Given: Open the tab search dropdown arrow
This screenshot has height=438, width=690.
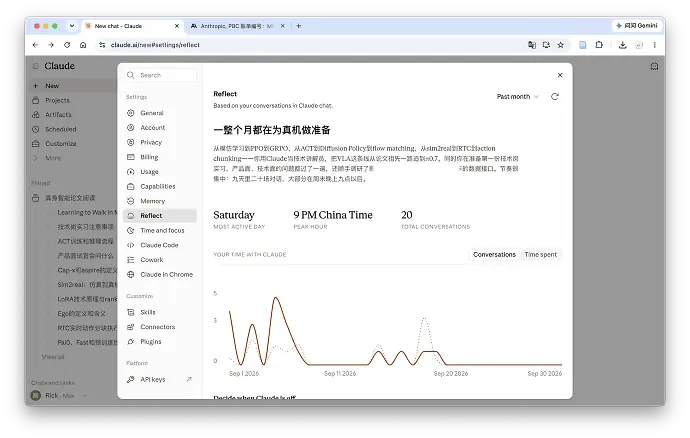Looking at the screenshot, I should click(72, 26).
